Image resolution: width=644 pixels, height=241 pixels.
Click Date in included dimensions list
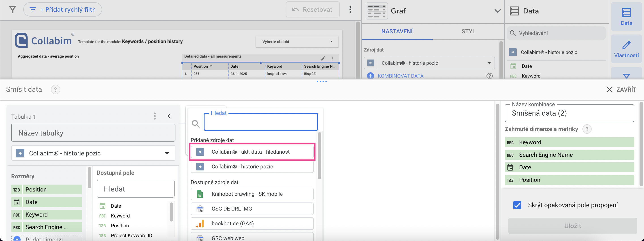click(569, 167)
